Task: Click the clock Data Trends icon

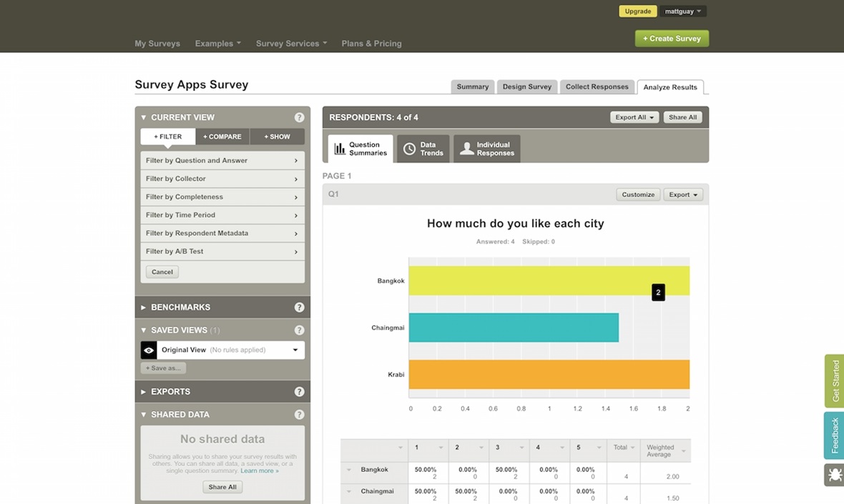Action: (410, 149)
